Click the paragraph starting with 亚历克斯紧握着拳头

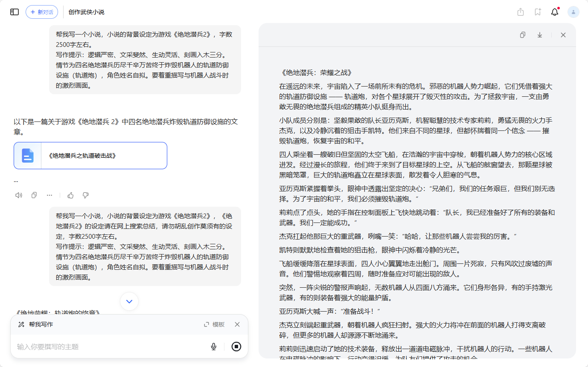[x=416, y=194]
